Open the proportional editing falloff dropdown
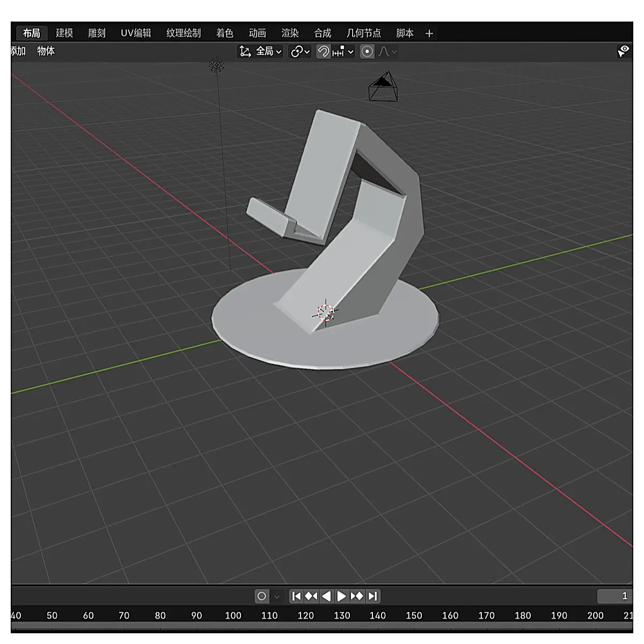 387,52
